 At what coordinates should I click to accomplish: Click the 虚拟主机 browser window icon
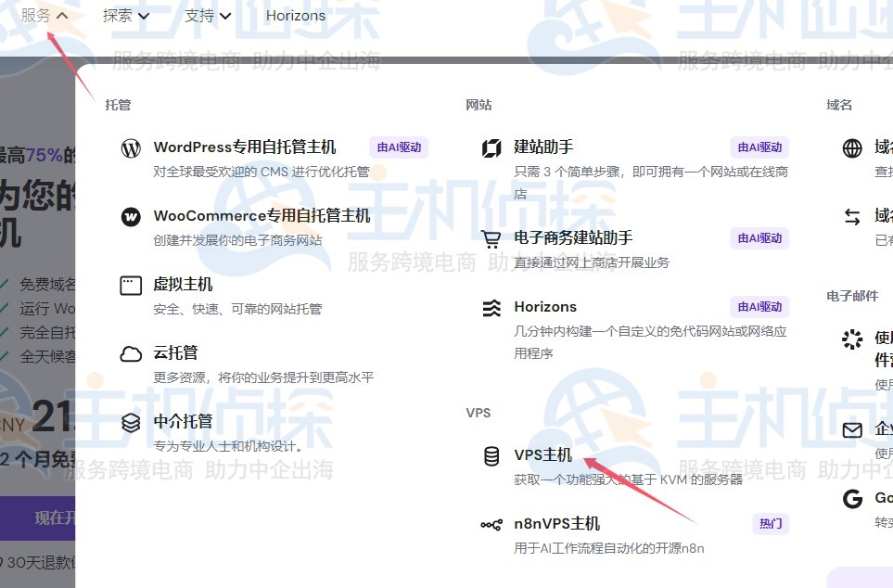click(131, 285)
